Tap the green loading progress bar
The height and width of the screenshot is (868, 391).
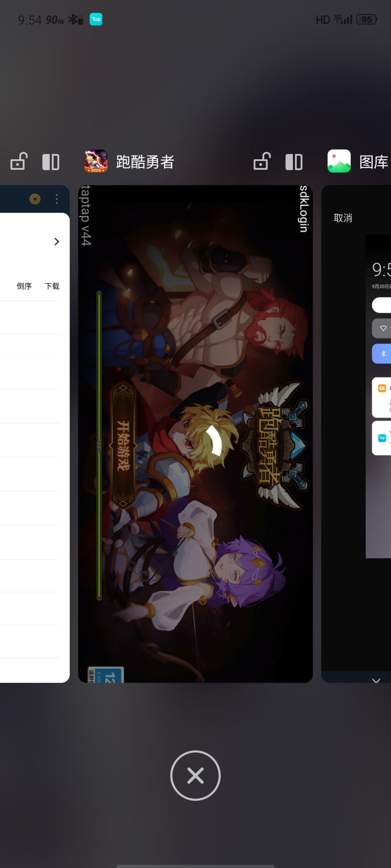coord(99,445)
